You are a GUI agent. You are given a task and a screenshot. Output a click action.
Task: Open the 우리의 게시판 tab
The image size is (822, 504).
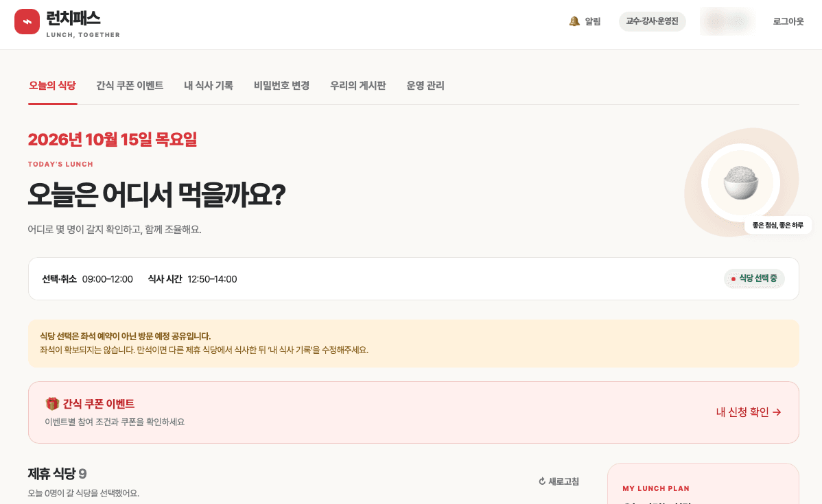(x=358, y=86)
